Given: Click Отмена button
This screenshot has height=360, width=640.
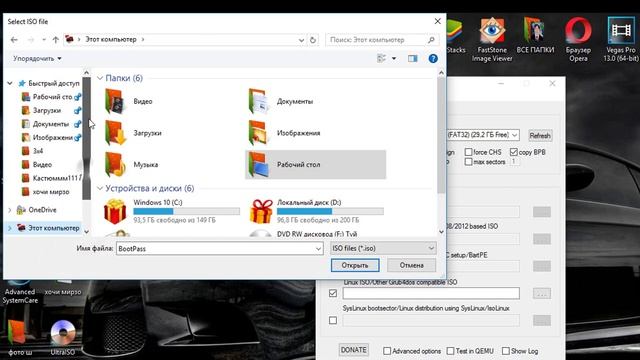Looking at the screenshot, I should pyautogui.click(x=411, y=265).
